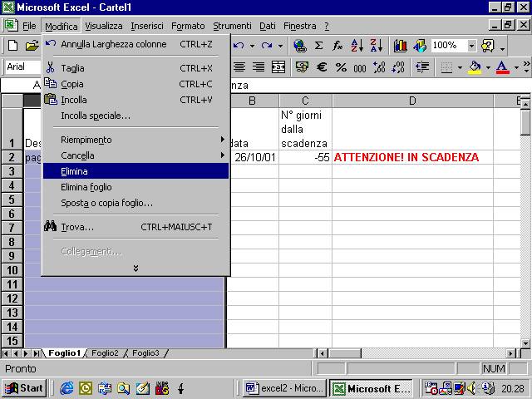
Task: Expand Font Color dropdown arrow
Action: tap(516, 67)
